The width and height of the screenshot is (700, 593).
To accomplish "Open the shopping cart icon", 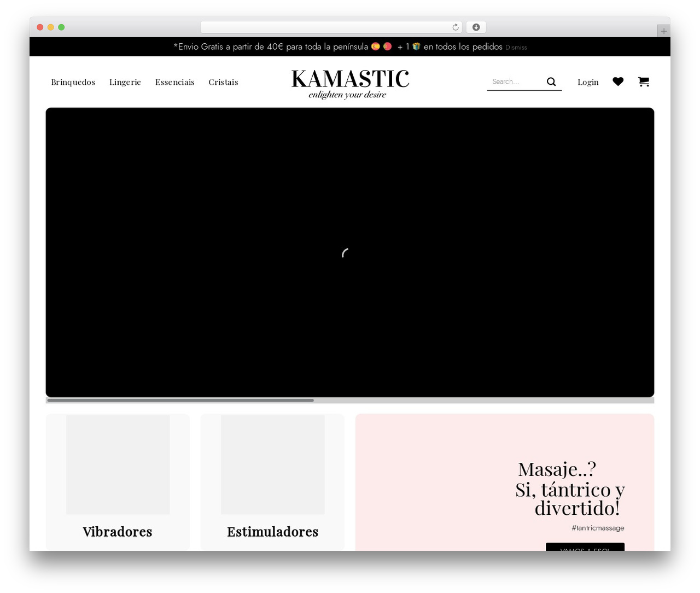I will click(x=644, y=82).
